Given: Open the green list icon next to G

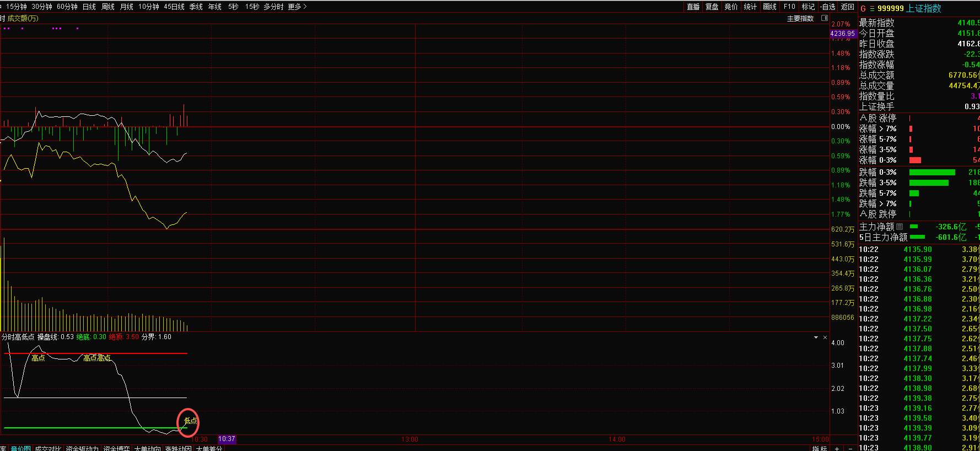Looking at the screenshot, I should tap(871, 8).
